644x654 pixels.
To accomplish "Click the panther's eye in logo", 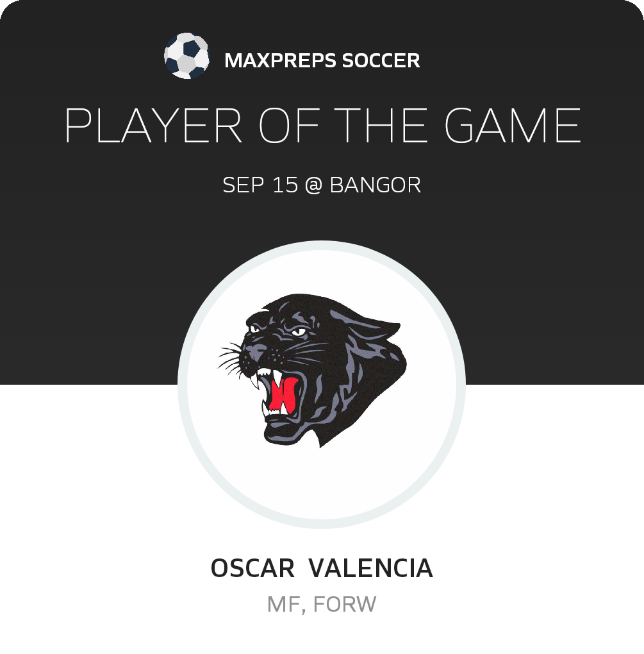I will tap(299, 332).
